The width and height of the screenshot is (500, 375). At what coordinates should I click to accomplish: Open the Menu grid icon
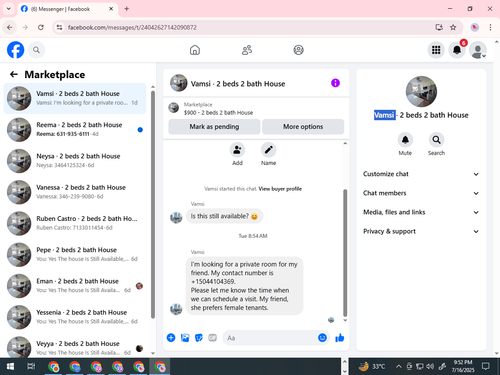(436, 50)
